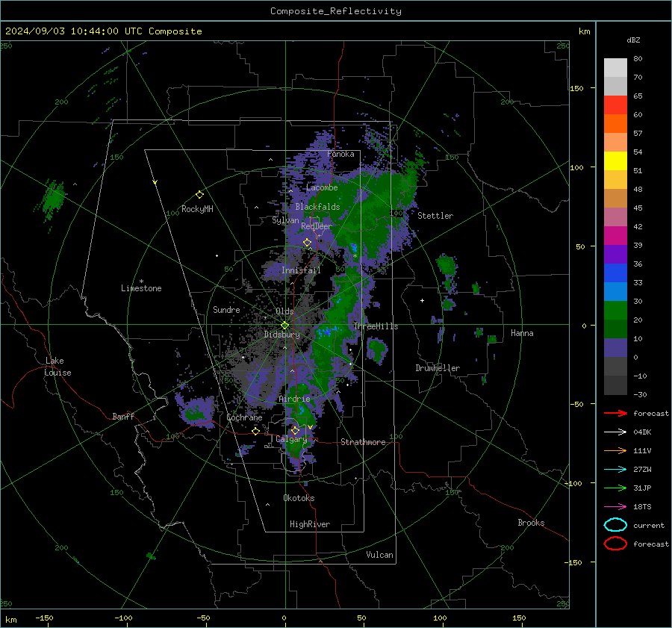
Task: Click the Composite_Reflectivity title
Action: (336, 11)
